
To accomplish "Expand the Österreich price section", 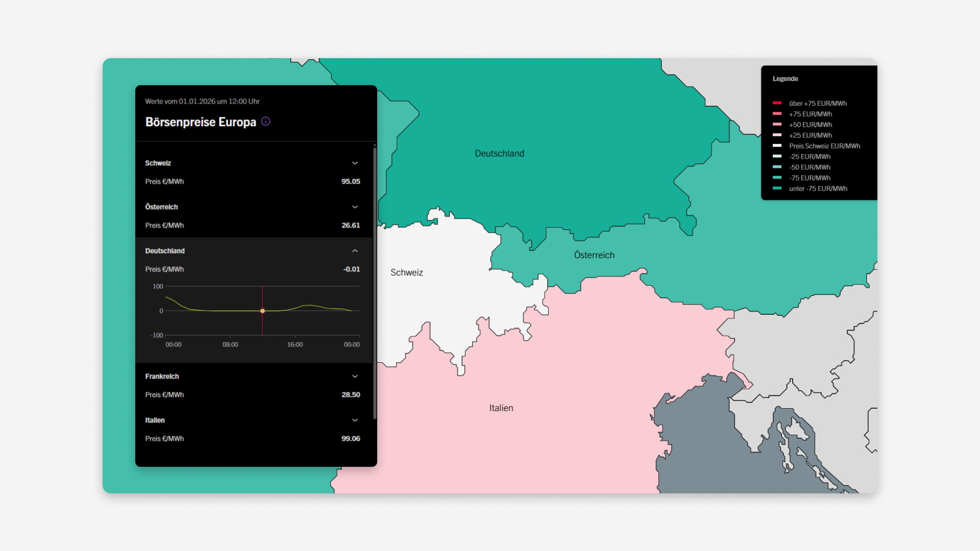I will pos(355,207).
